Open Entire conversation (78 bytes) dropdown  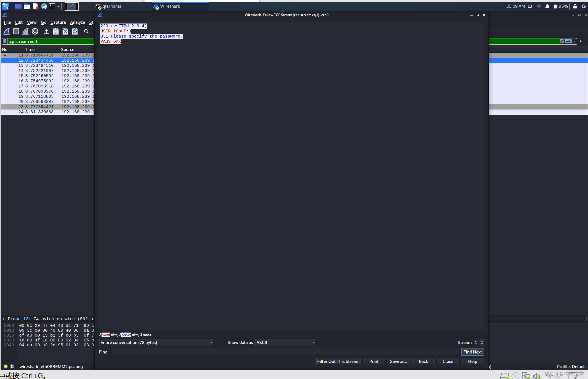tap(157, 342)
